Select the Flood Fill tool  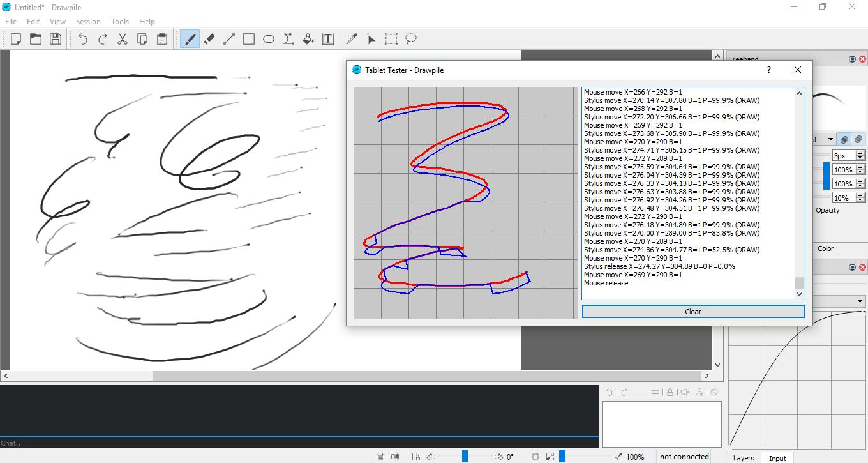pyautogui.click(x=308, y=39)
